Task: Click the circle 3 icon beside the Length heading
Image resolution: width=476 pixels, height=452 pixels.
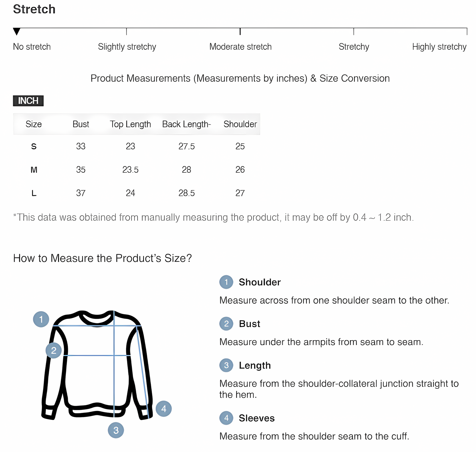Action: 226,365
